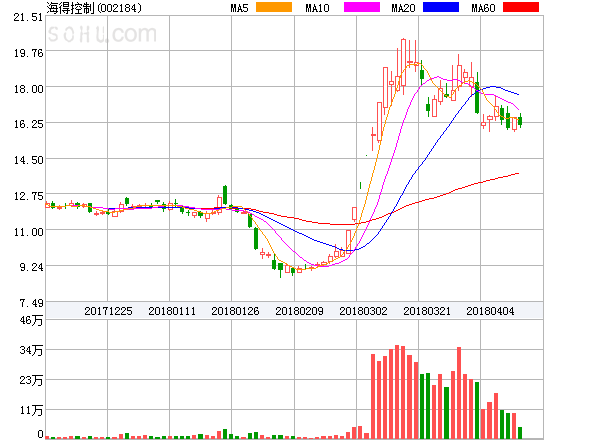Click the MA20 legend label

tap(403, 8)
